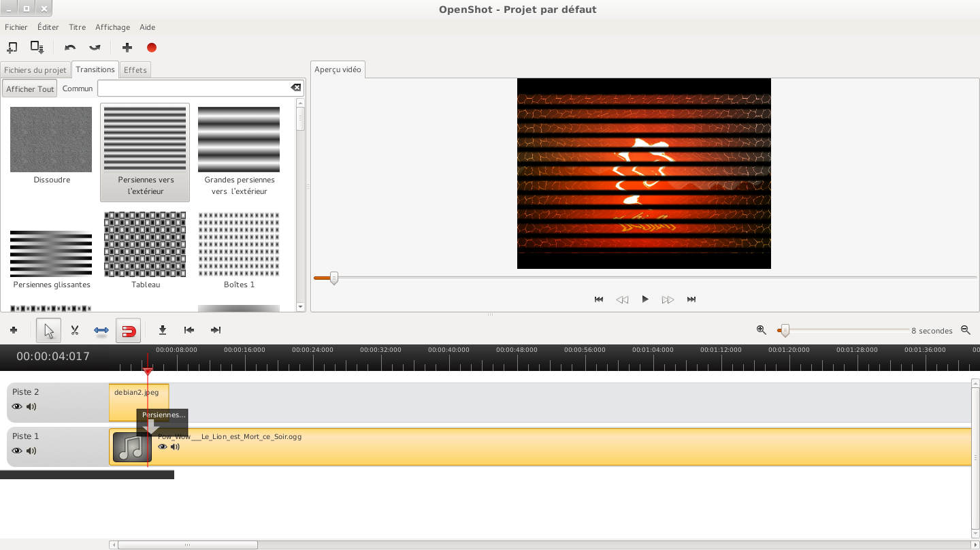This screenshot has height=550, width=980.
Task: Toggle the red magnet snapping tool
Action: 128,331
